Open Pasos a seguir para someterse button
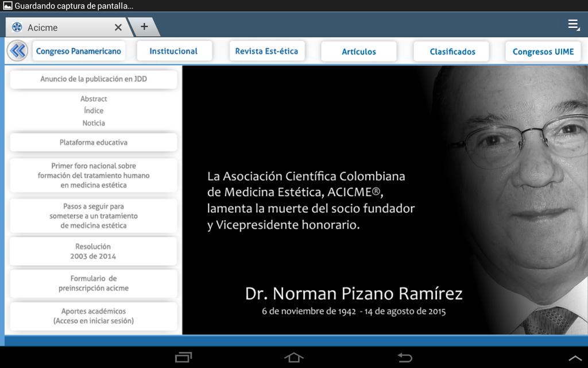This screenshot has height=368, width=588. pyautogui.click(x=94, y=216)
